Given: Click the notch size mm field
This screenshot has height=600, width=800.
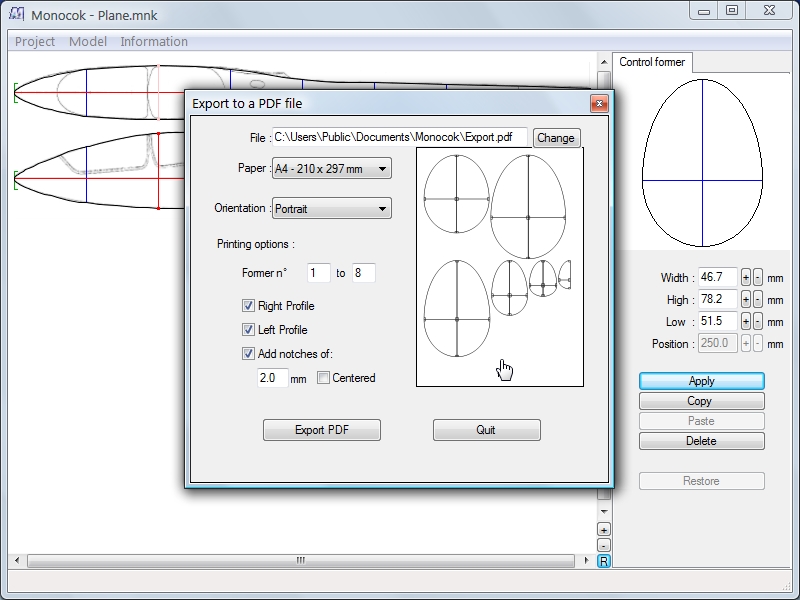Looking at the screenshot, I should point(272,378).
